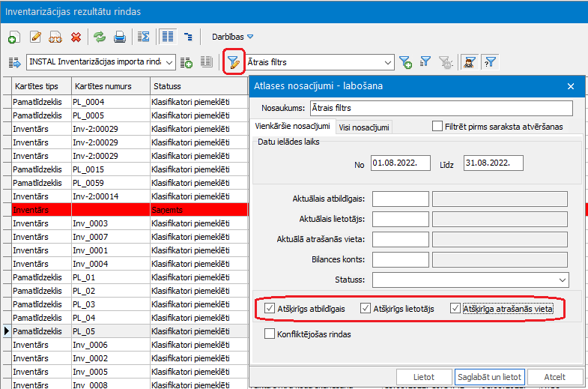Click the add new record icon
Viewport: 588px width, 389px height.
(x=13, y=36)
